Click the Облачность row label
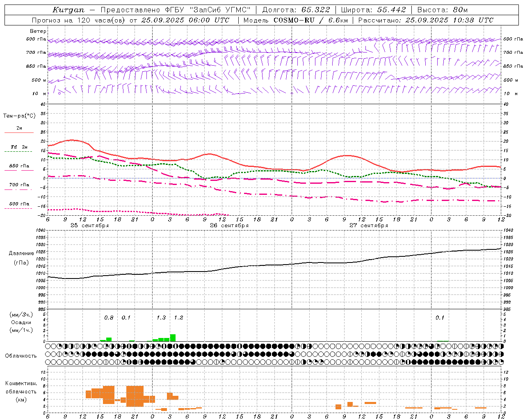 pos(21,356)
